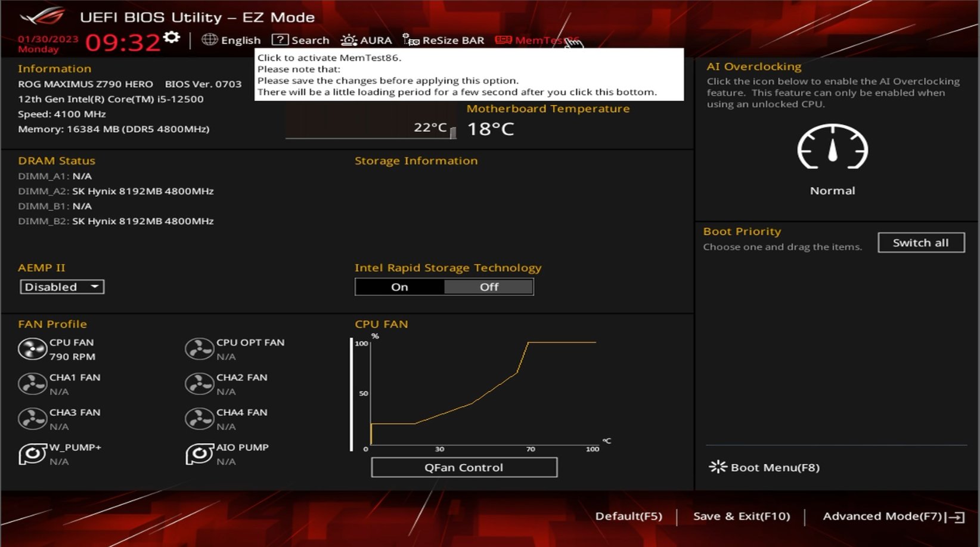The height and width of the screenshot is (547, 980).
Task: Click the Normal overclocking status label
Action: [x=832, y=191]
